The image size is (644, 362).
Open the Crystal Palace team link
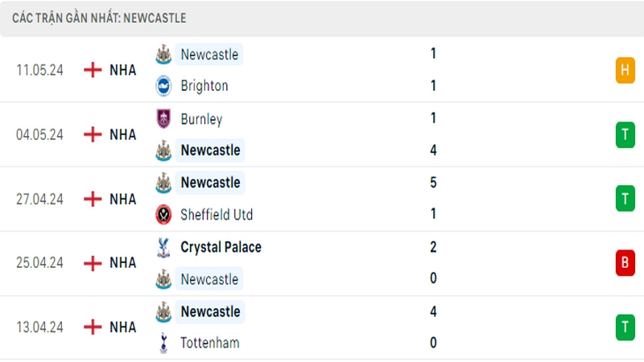coord(221,247)
